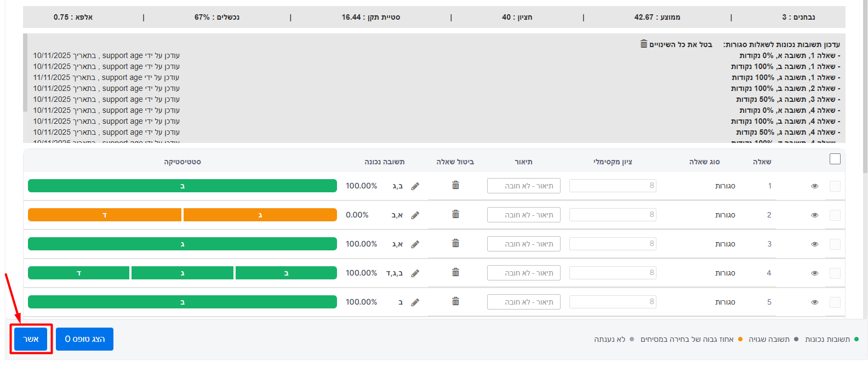The image size is (868, 378).
Task: Check the checkbox for question 2 row
Action: (835, 215)
